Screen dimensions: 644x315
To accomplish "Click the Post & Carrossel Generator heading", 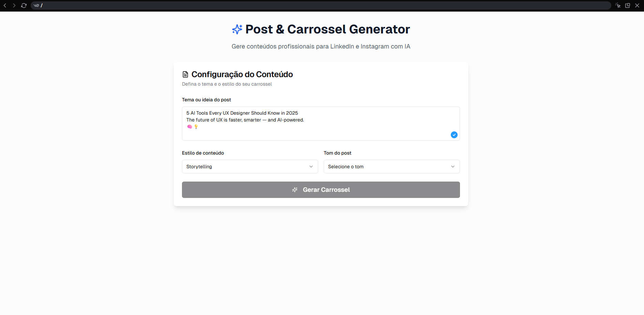I will coord(327,29).
